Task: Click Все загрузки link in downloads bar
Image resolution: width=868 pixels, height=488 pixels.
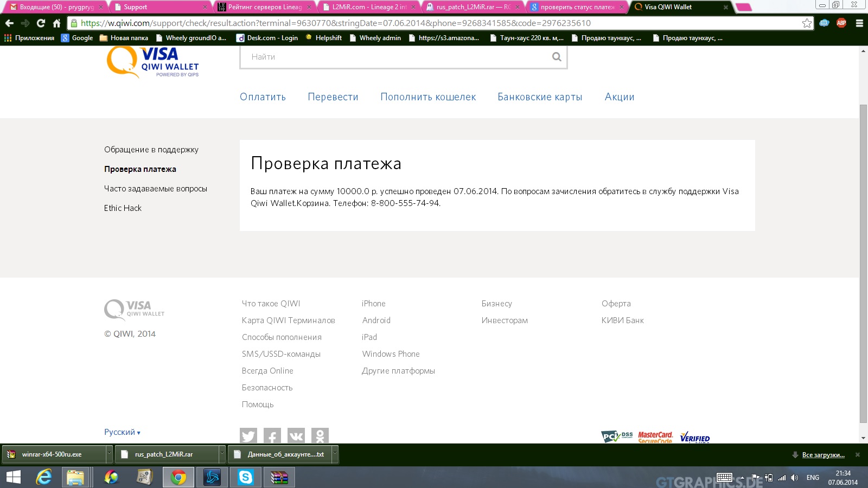Action: (x=823, y=455)
